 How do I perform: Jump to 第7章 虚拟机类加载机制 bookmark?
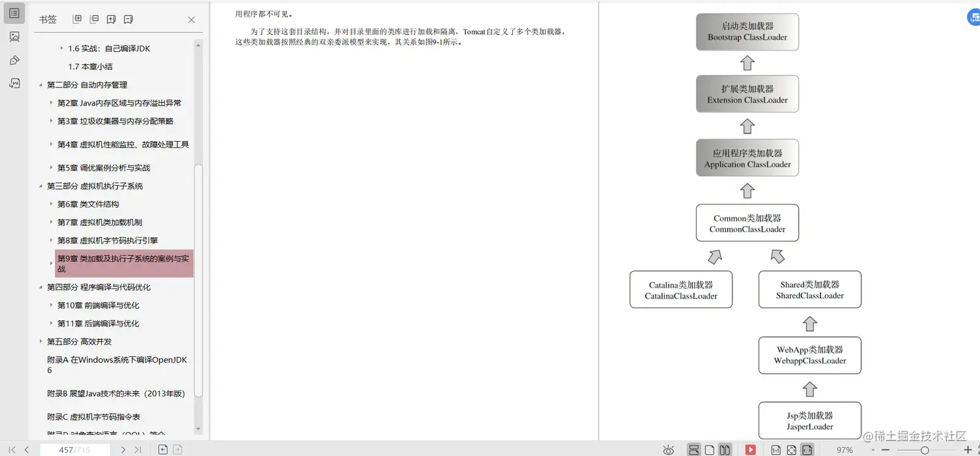[100, 222]
